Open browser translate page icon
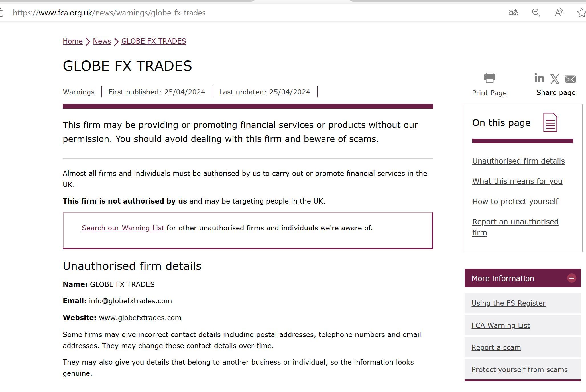Screen dimensions: 586x392 (513, 13)
